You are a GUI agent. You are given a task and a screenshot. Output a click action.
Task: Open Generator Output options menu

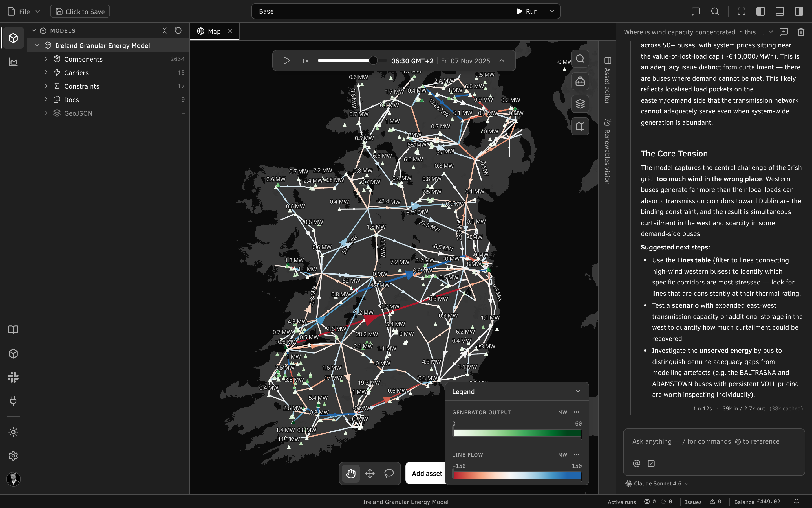point(576,412)
